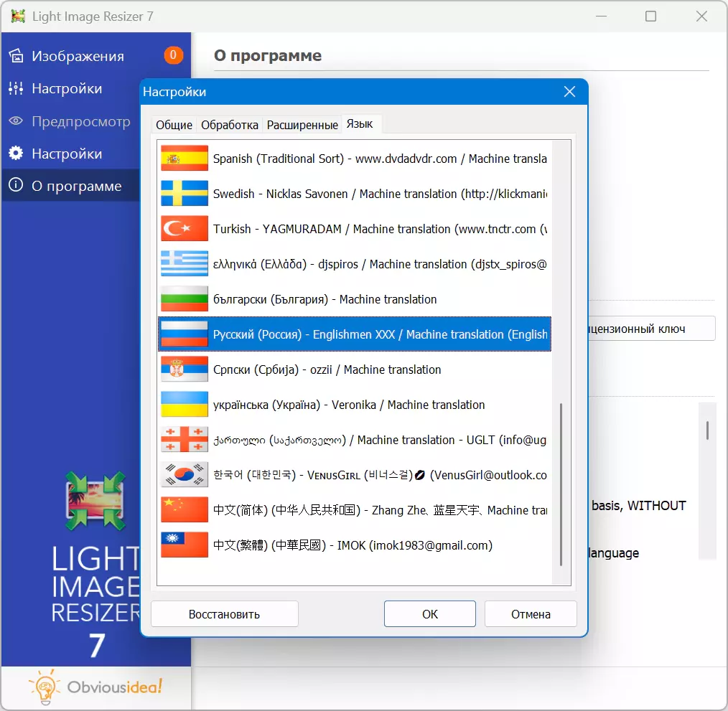Click the About page license text scrollbar
Image resolution: width=728 pixels, height=711 pixels.
[x=707, y=430]
